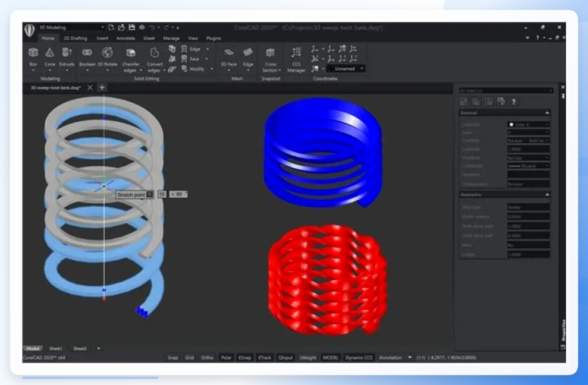
Task: Toggle Grid in the status bar
Action: click(190, 358)
